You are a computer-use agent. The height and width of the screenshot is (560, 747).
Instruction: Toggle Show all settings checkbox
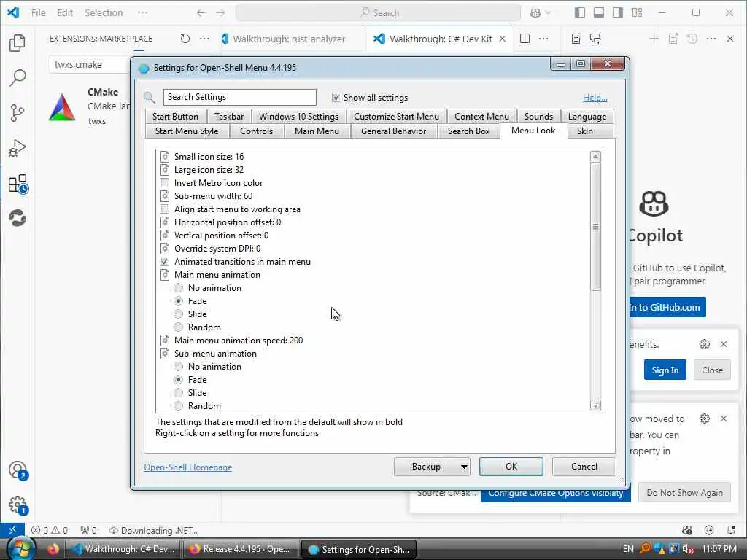point(336,97)
